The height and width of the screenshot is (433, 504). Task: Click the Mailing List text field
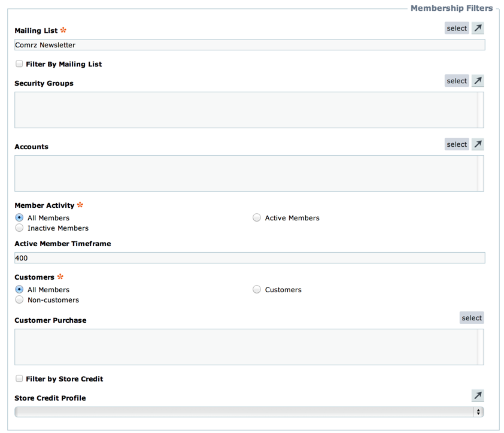click(250, 45)
